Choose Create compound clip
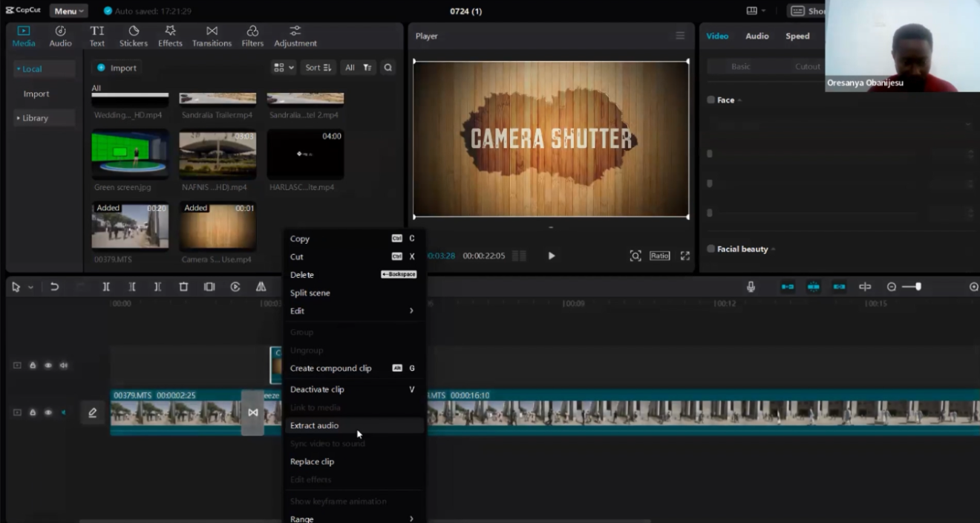The width and height of the screenshot is (980, 523). 353,368
